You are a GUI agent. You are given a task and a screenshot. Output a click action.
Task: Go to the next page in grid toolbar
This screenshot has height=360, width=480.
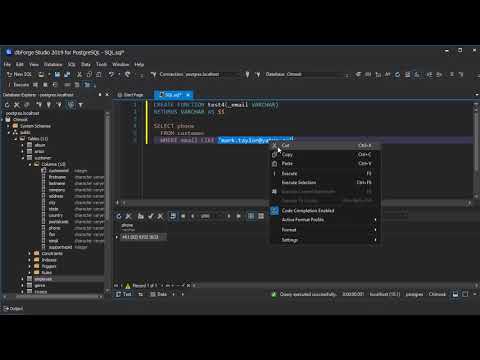(x=229, y=216)
